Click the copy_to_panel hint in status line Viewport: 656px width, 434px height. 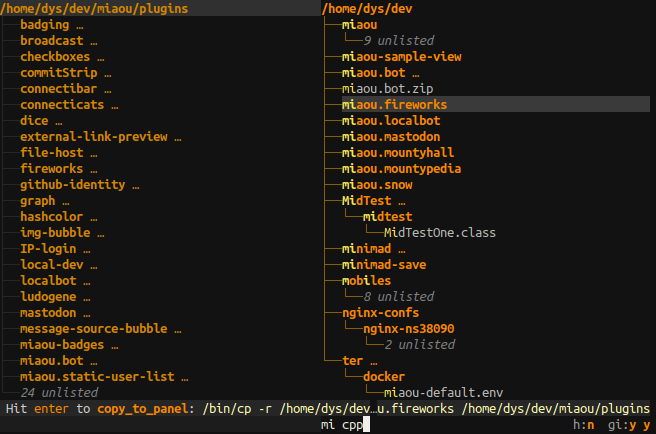(x=142, y=409)
